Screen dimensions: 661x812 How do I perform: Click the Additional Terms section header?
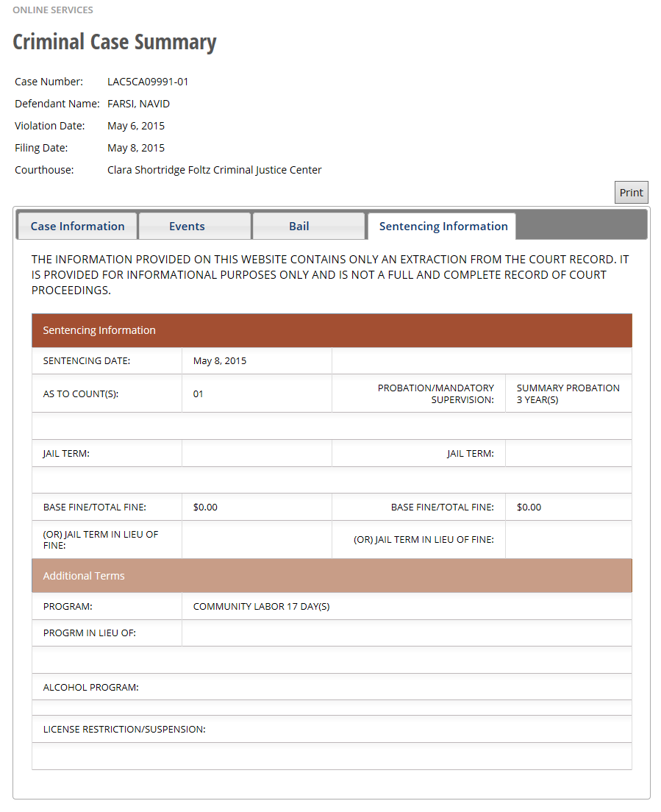(x=332, y=576)
